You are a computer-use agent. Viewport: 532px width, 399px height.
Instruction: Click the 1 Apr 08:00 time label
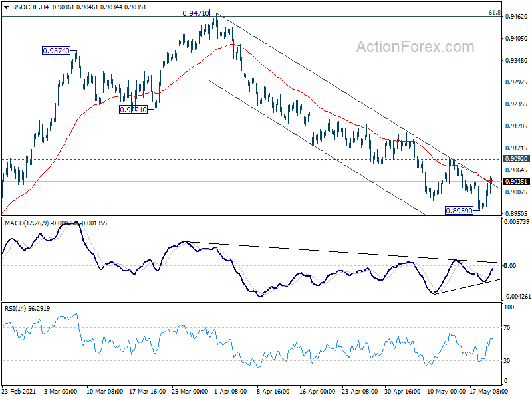[231, 392]
